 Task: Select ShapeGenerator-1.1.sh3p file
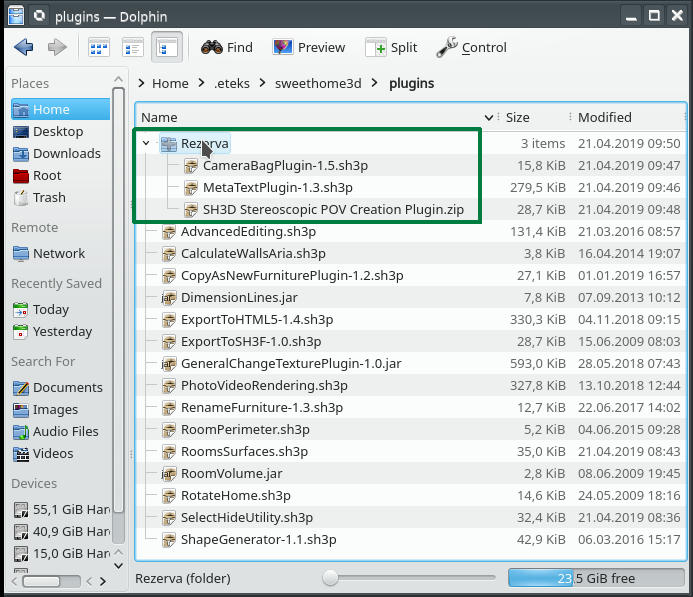pos(259,540)
